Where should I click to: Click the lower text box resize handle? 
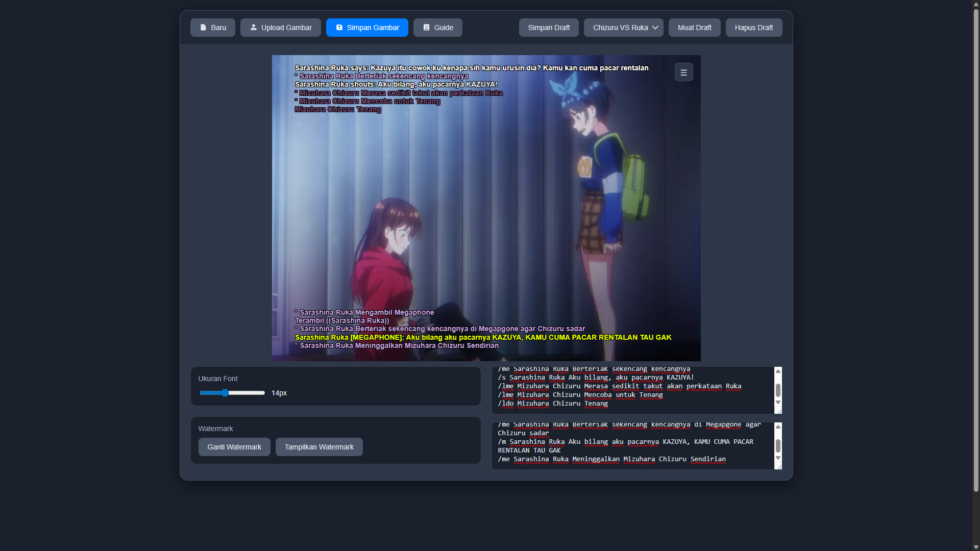(x=778, y=466)
